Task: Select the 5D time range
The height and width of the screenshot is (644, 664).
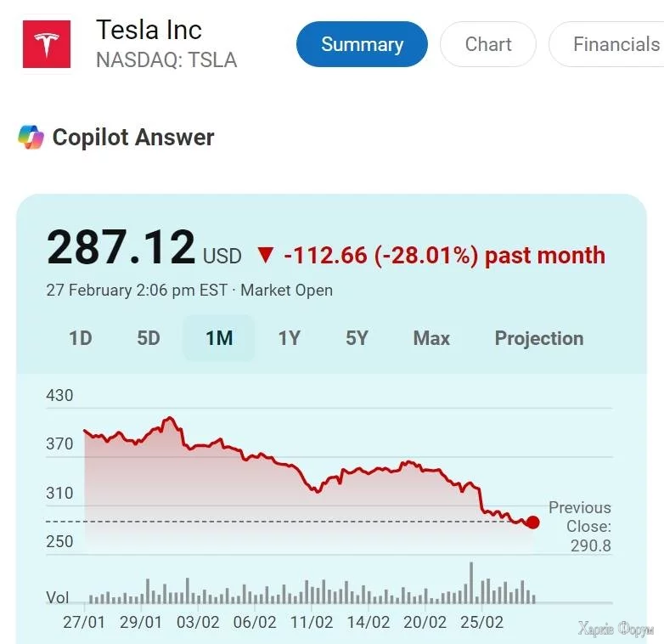Action: [149, 338]
